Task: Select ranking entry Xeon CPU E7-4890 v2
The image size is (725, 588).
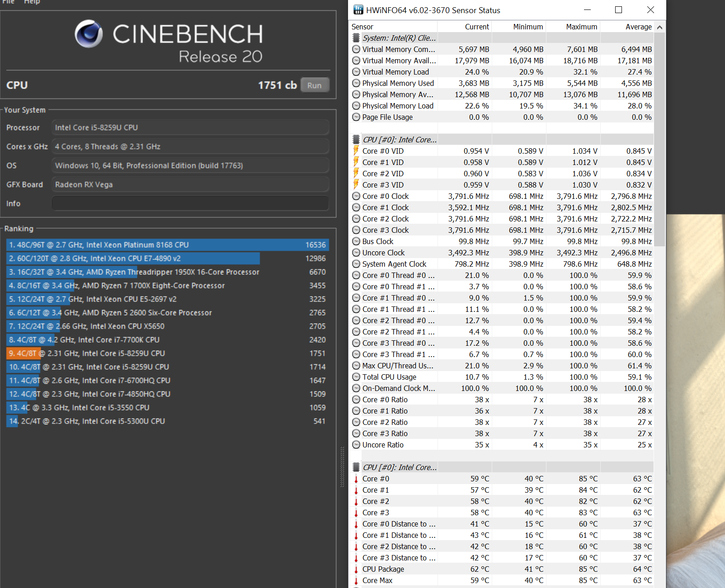Action: pos(167,259)
